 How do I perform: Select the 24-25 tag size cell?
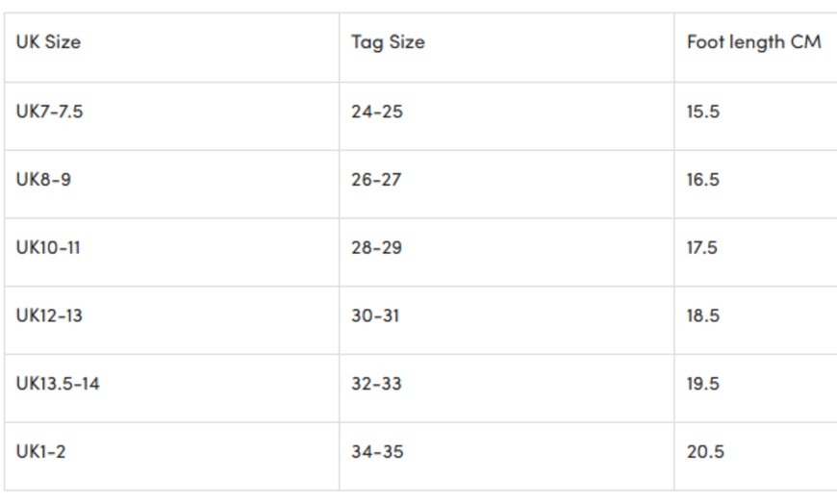pyautogui.click(x=377, y=112)
